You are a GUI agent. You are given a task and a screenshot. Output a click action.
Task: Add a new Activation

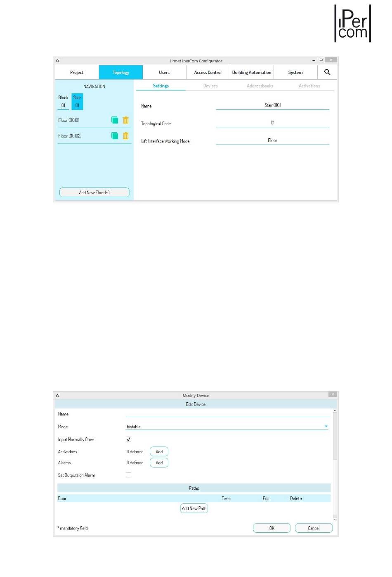(x=159, y=452)
